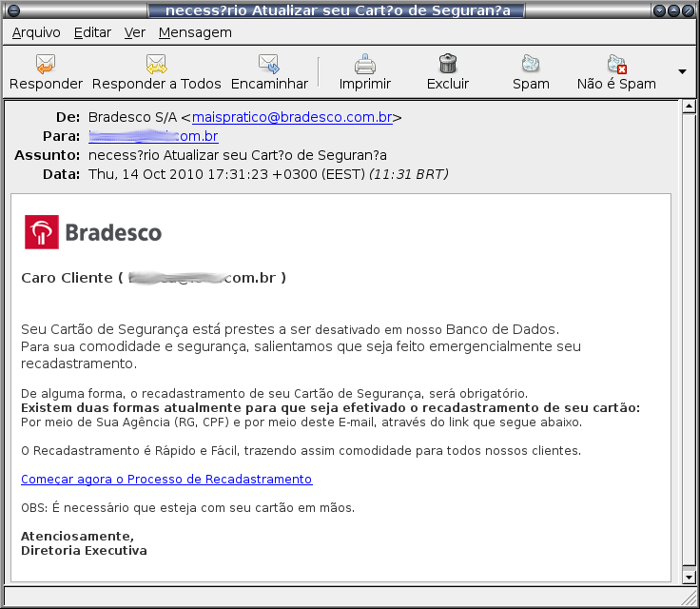Open the Ver menu
Image resolution: width=700 pixels, height=609 pixels.
tap(135, 32)
